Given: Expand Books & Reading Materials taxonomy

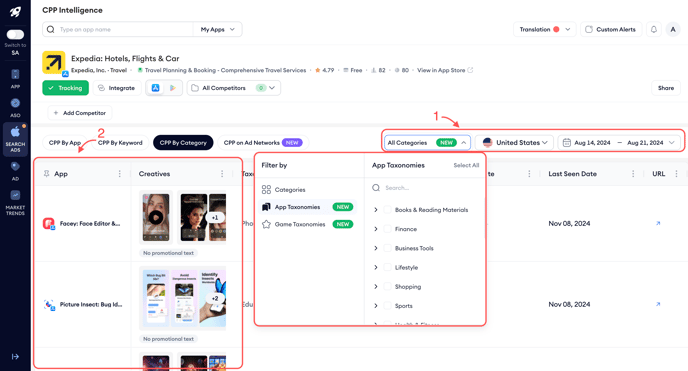Looking at the screenshot, I should point(376,210).
